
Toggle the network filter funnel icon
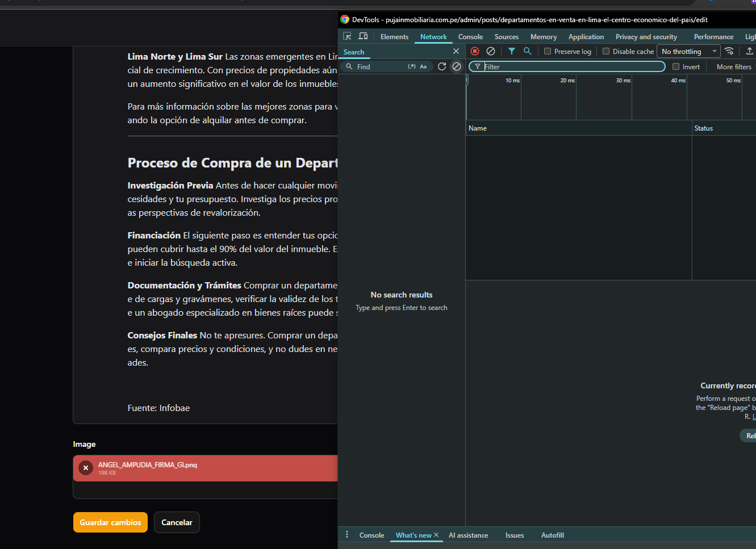click(512, 51)
